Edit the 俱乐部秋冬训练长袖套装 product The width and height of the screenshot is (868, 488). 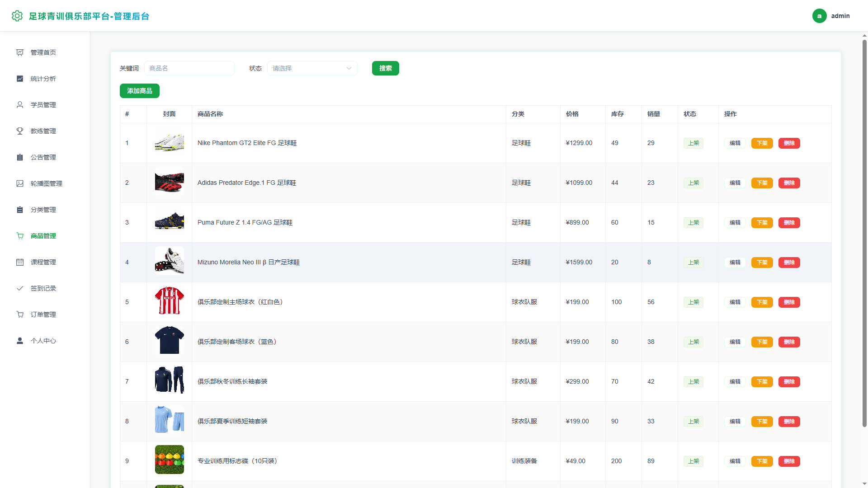pyautogui.click(x=735, y=382)
